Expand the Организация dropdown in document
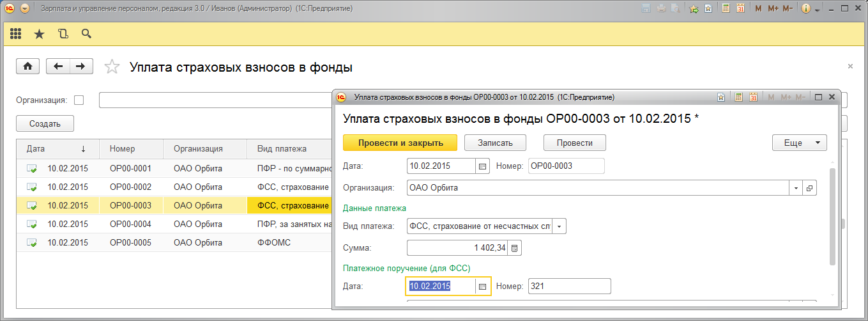868x321 pixels. [x=796, y=188]
